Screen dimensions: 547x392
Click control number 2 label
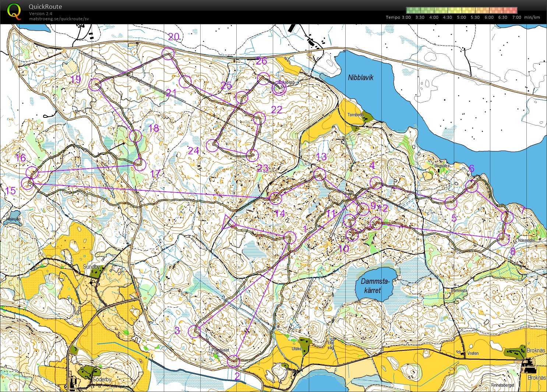tap(237, 376)
